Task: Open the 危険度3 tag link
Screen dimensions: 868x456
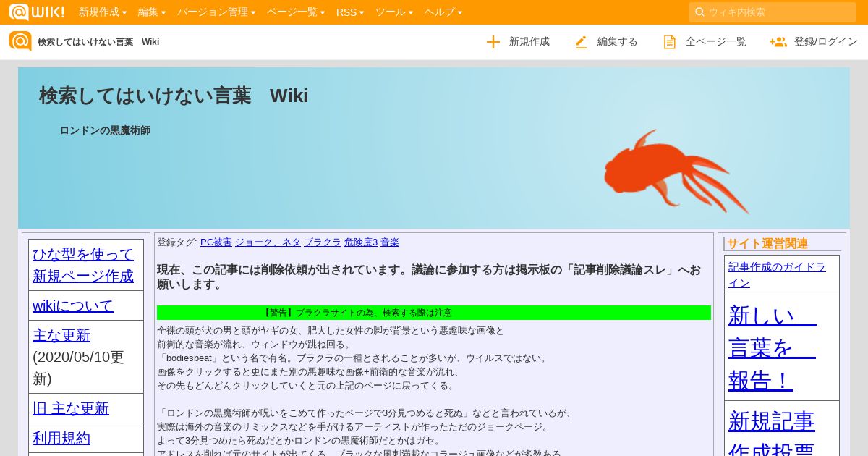Action: (x=361, y=242)
